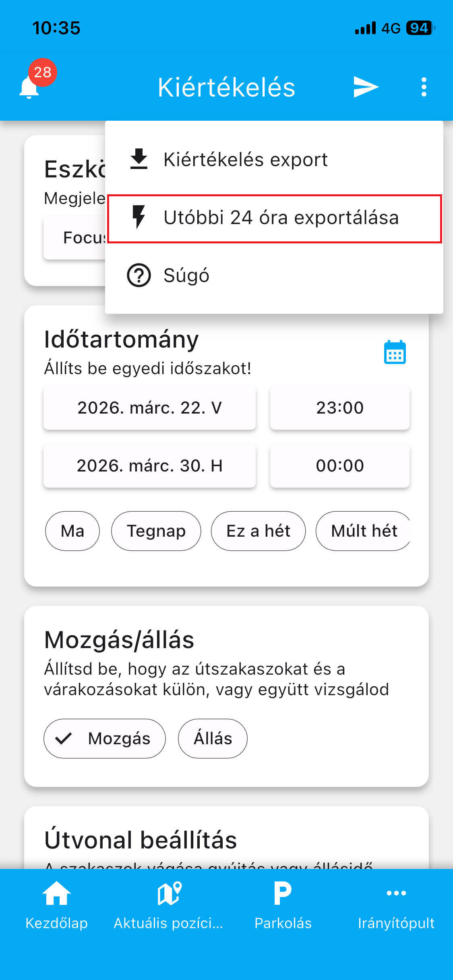Open Aktuális pozíció map icon tab

[169, 894]
